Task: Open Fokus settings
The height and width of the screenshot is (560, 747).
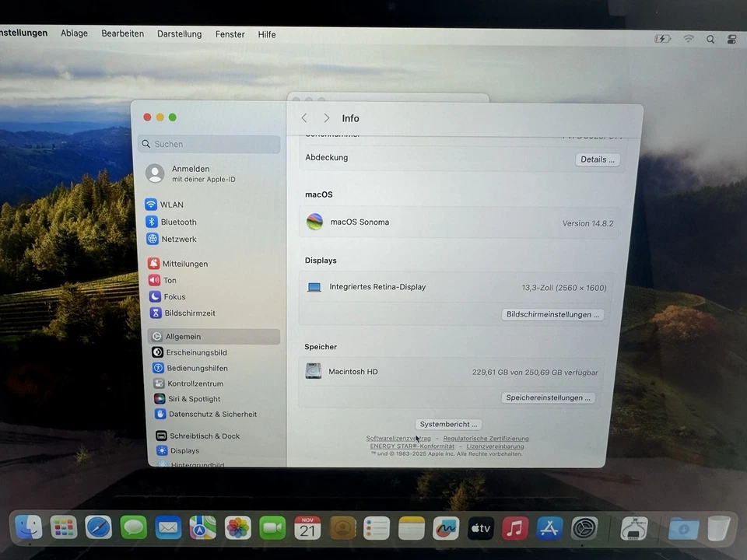Action: [x=167, y=296]
